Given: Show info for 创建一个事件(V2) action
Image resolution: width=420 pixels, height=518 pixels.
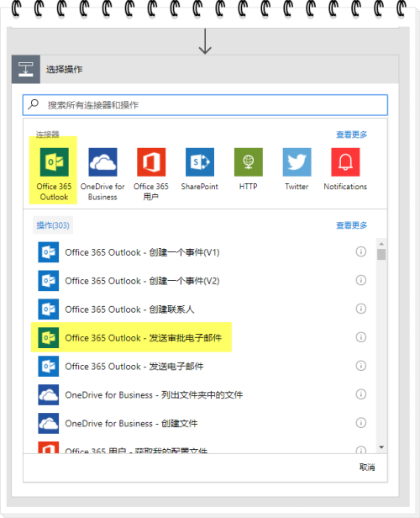Looking at the screenshot, I should point(361,280).
